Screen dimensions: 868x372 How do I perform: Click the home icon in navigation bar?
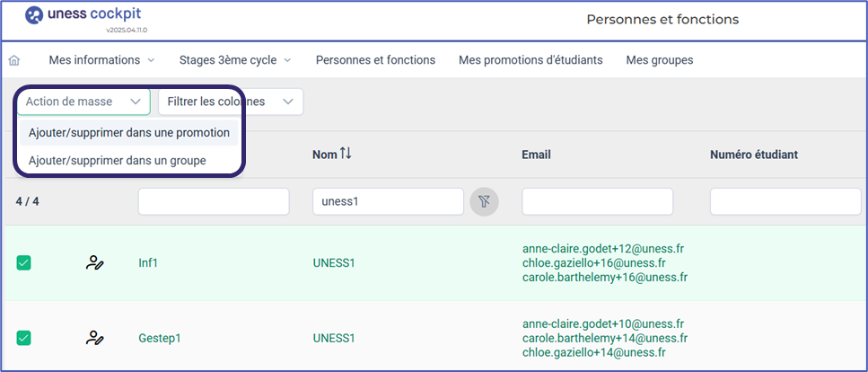[14, 61]
